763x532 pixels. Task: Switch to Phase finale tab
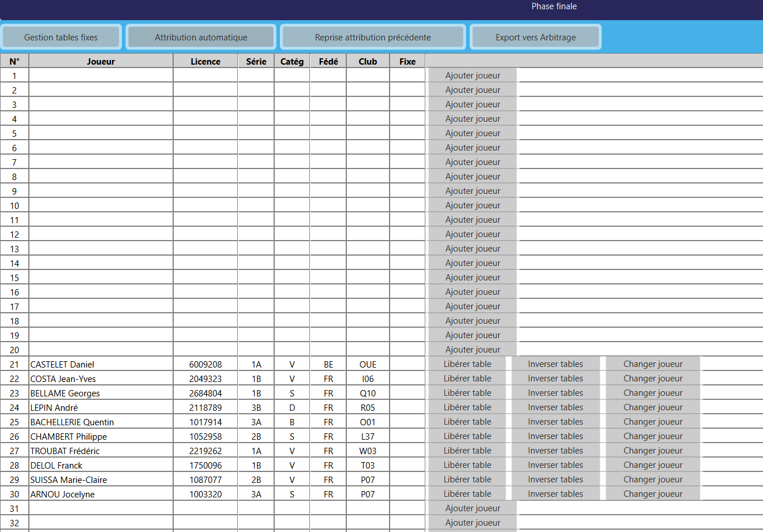coord(554,6)
